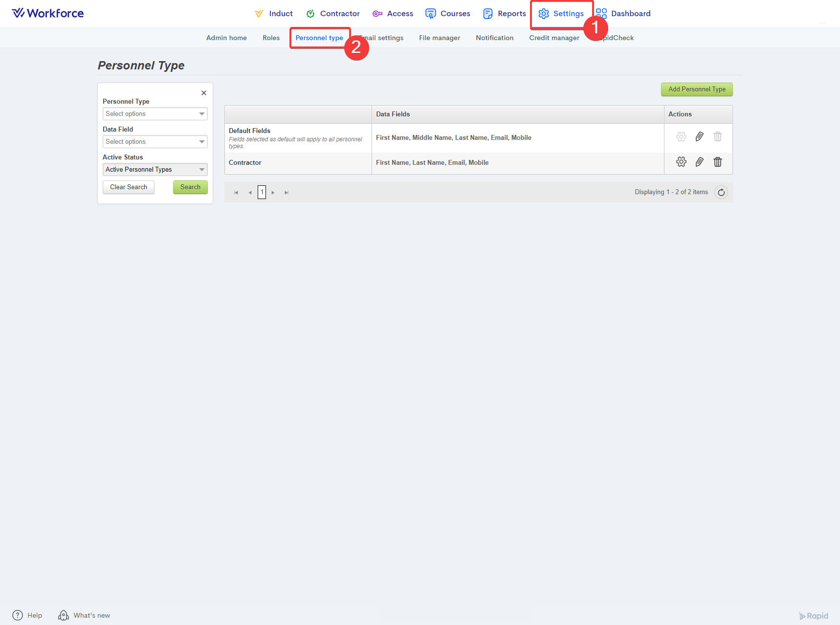This screenshot has height=625, width=840.
Task: Open the Active Status dropdown
Action: 155,170
